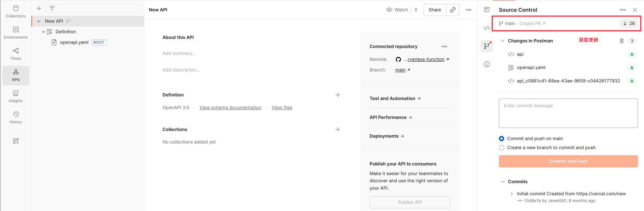Open the Comments panel icon
This screenshot has height=211, width=644.
point(487,10)
